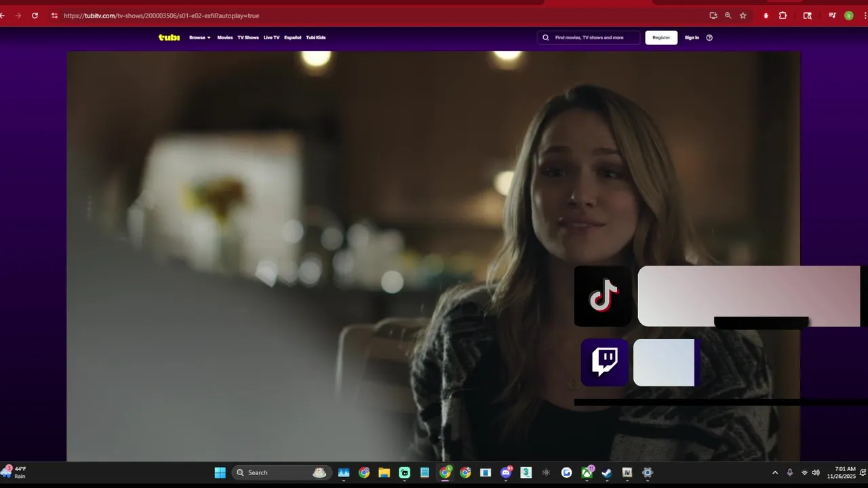The image size is (868, 488).
Task: Select the tubitv.com URL in address bar
Action: (161, 16)
